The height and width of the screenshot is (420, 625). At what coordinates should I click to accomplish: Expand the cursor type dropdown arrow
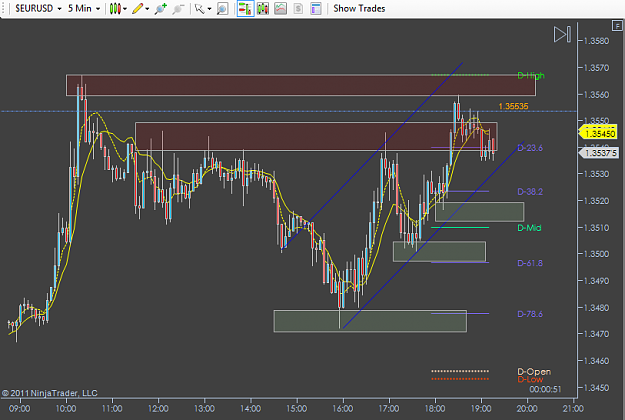point(209,9)
